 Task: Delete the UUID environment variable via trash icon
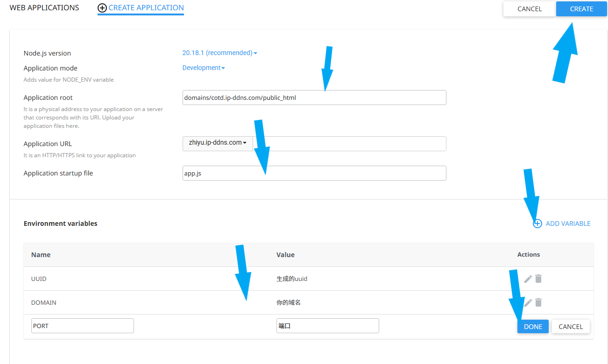coord(538,279)
